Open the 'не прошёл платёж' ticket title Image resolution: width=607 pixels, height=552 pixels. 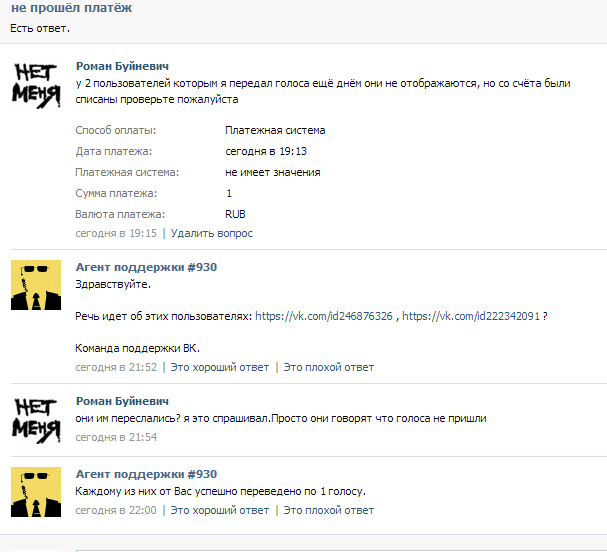point(72,8)
